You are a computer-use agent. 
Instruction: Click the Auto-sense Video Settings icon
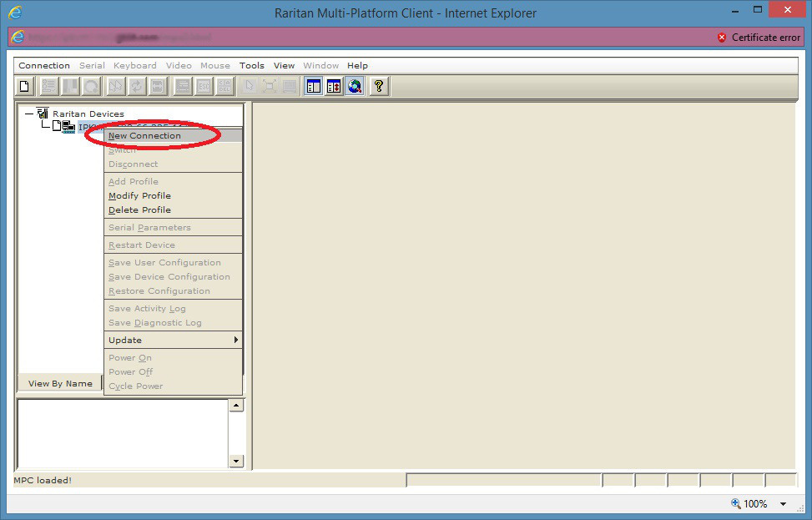tap(158, 86)
